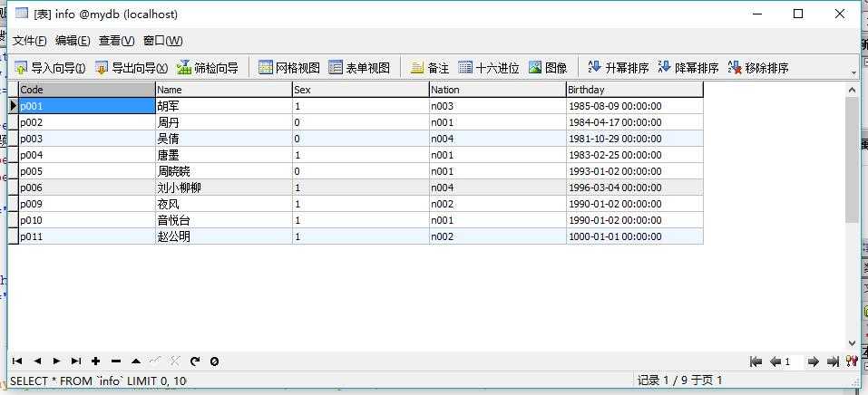Click the Sex column header
This screenshot has height=395, width=868.
pyautogui.click(x=360, y=90)
